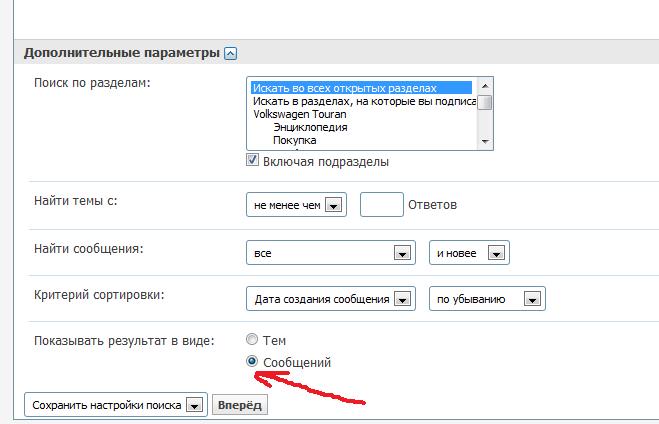659x424 pixels.
Task: Choose Volkswagen Touran in the sections list
Action: [300, 114]
